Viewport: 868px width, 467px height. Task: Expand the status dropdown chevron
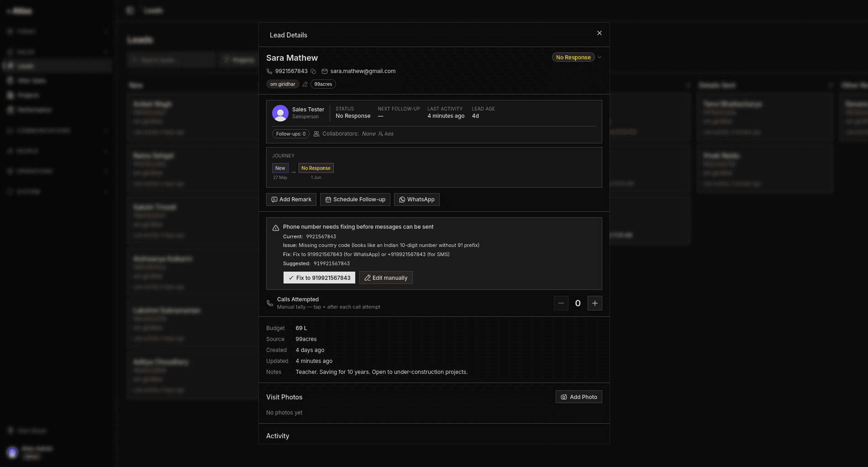[600, 58]
